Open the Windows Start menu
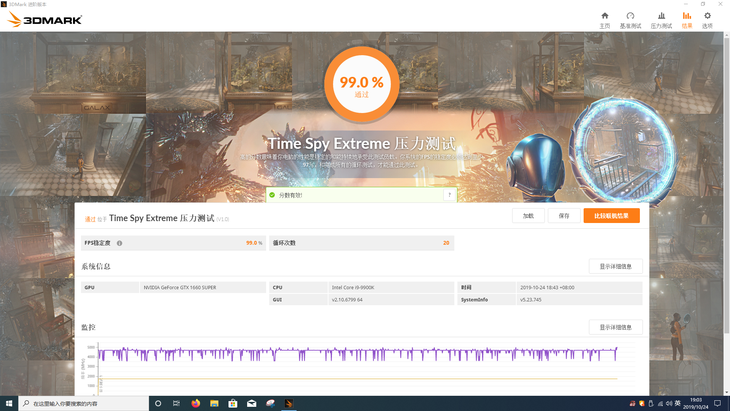This screenshot has height=411, width=730. click(9, 404)
